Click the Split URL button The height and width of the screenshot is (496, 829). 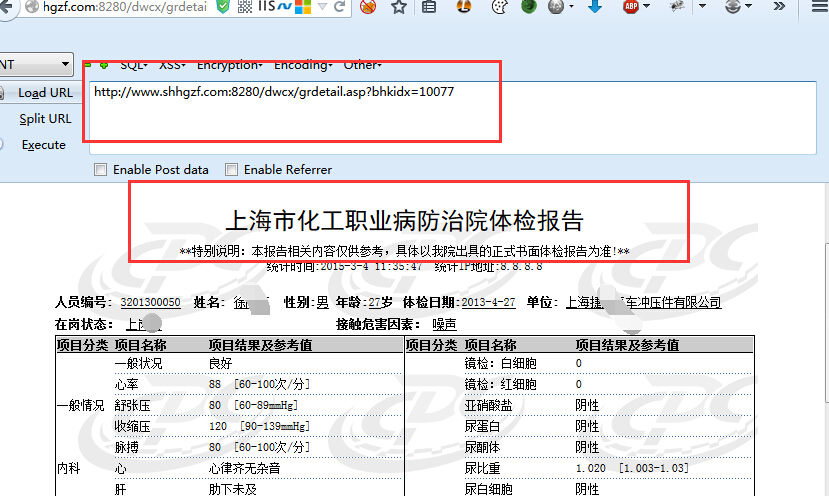tap(45, 119)
